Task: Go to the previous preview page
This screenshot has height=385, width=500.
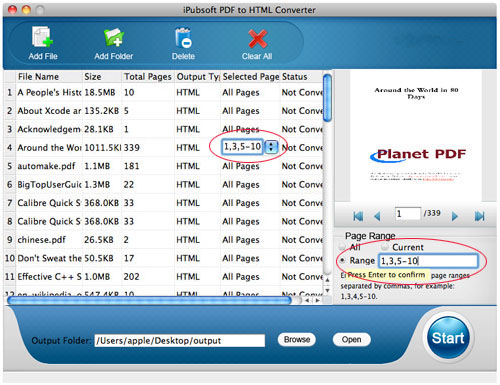Action: 377,216
